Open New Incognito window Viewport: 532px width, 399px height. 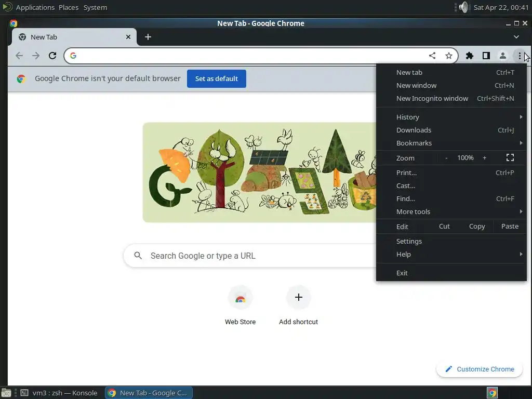(451, 98)
